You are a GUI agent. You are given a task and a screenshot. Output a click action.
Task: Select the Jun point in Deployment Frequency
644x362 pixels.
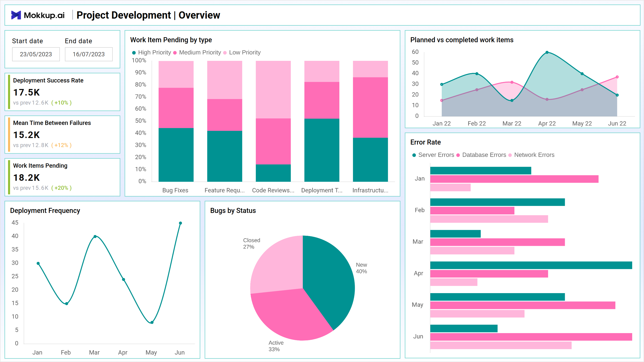[180, 223]
